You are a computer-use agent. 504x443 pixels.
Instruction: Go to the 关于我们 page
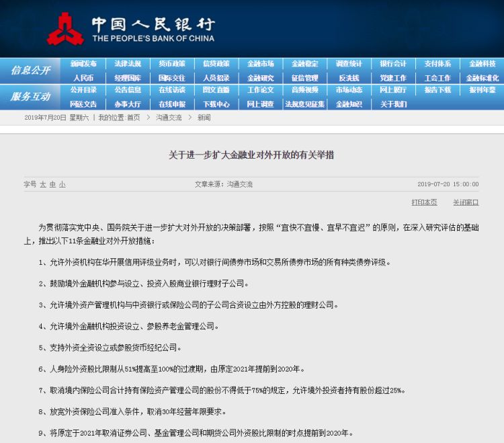click(393, 104)
